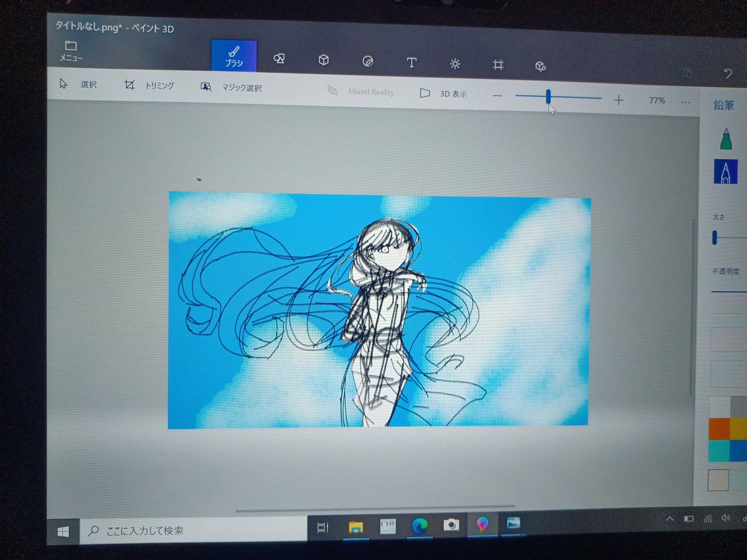747x560 pixels.
Task: Open File Explorer from taskbar
Action: (x=355, y=527)
